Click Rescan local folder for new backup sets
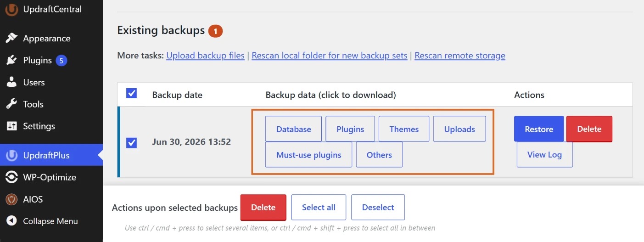644x242 pixels. [330, 56]
